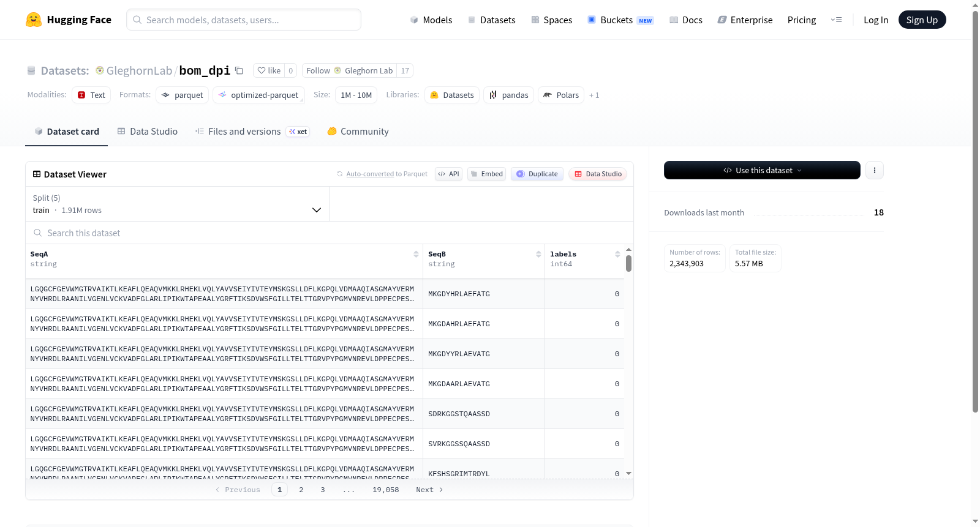Image resolution: width=980 pixels, height=527 pixels.
Task: Select the 1M - 10M size tag
Action: point(356,95)
